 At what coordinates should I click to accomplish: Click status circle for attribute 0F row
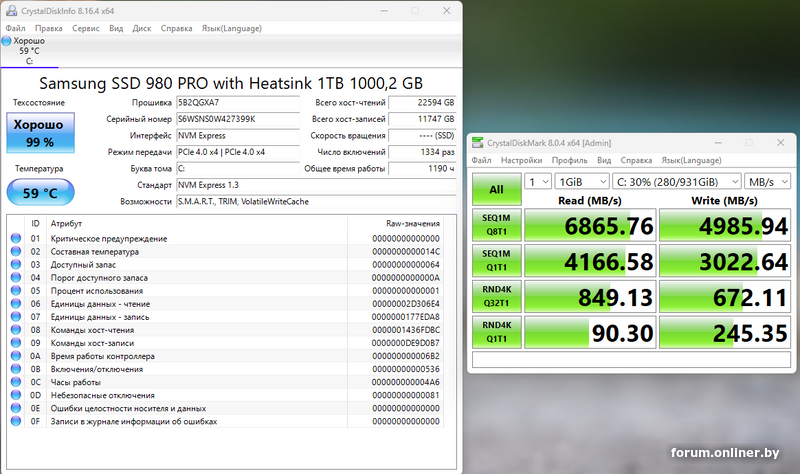coord(16,421)
